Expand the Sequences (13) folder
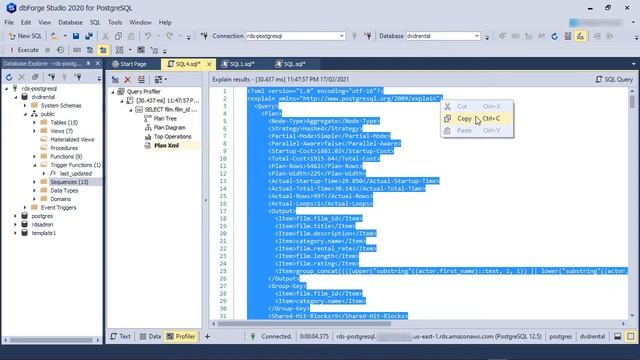The height and width of the screenshot is (360, 640). (x=34, y=182)
